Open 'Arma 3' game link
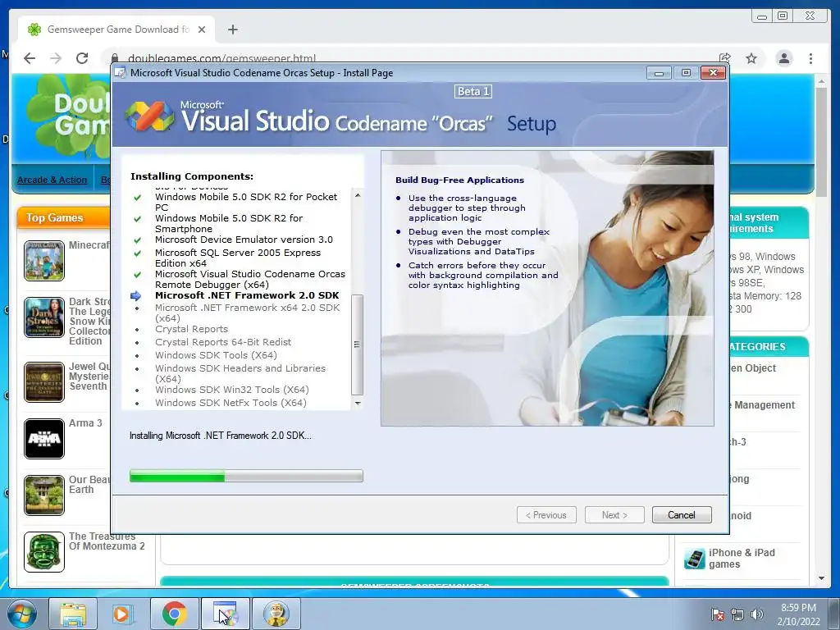The image size is (840, 630). 85,423
